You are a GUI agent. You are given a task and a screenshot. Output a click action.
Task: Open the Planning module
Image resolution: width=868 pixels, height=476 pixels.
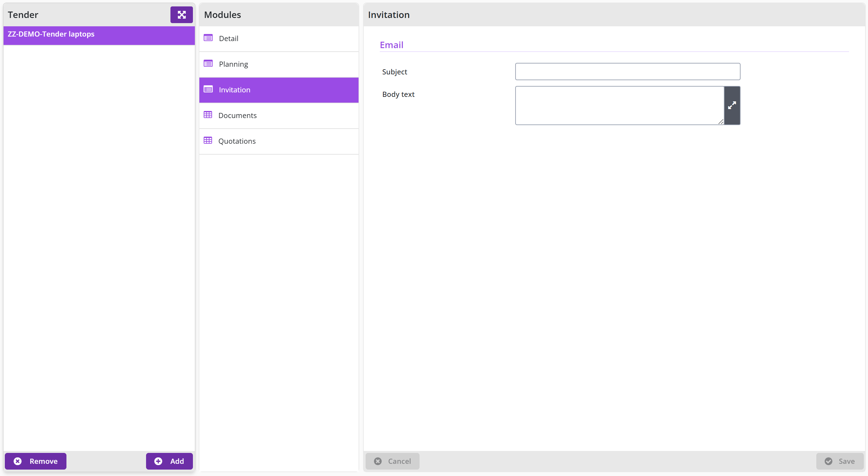(279, 64)
